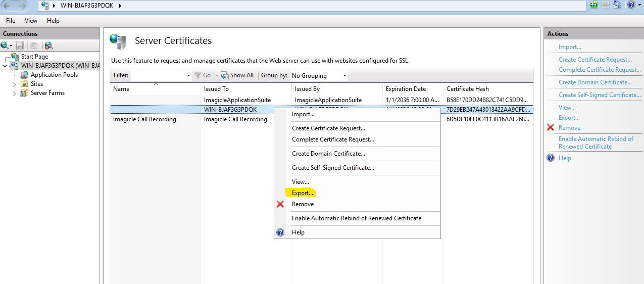Click the green Refresh page icon
The image size is (644, 284).
tap(595, 5)
